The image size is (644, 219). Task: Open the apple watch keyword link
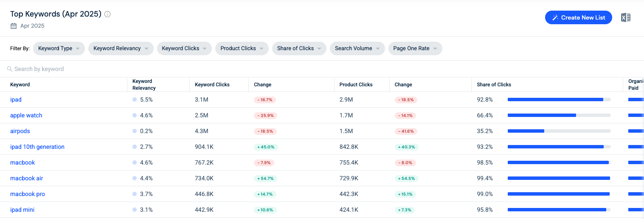click(26, 115)
